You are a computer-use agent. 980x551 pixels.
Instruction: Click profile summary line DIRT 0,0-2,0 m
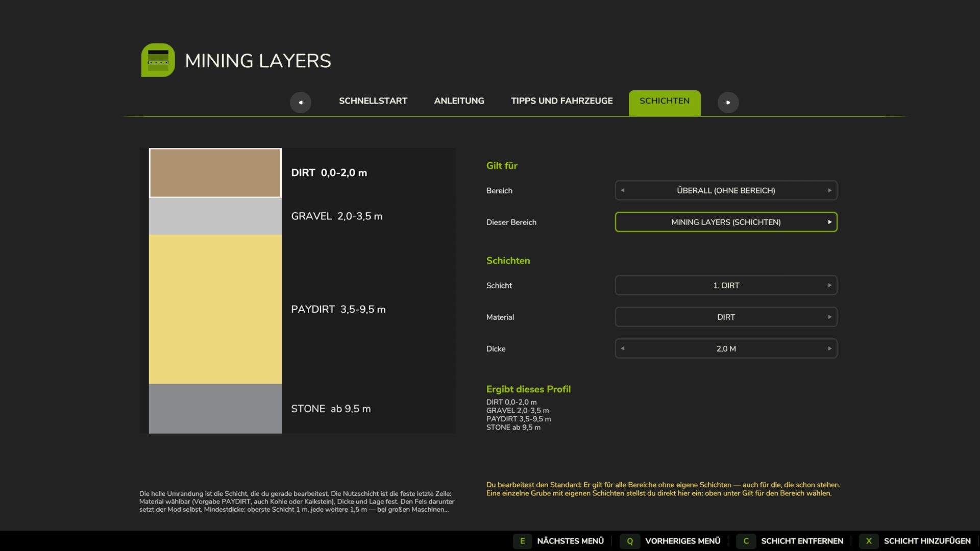pos(511,402)
